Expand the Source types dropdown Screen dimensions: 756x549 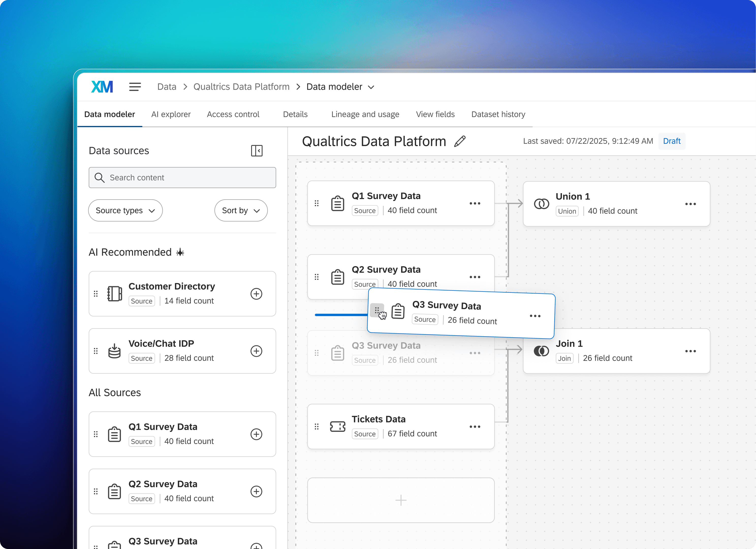pos(125,210)
